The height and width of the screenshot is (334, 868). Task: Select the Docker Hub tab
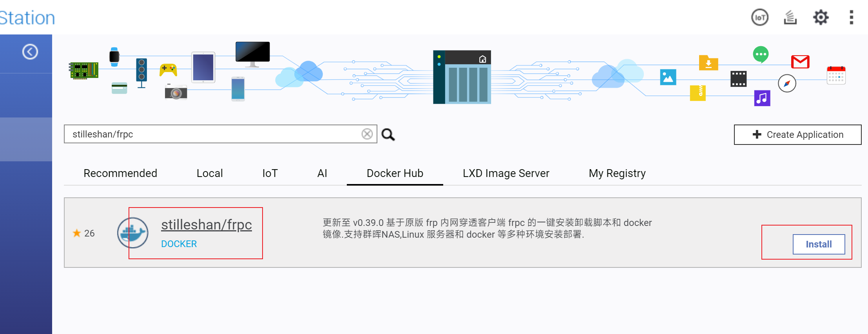pyautogui.click(x=395, y=173)
